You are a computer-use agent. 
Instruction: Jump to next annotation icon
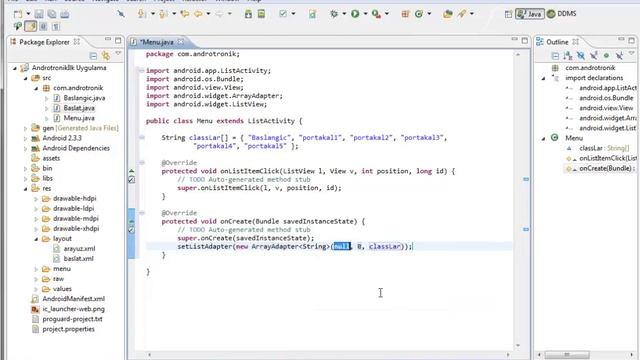(x=142, y=14)
